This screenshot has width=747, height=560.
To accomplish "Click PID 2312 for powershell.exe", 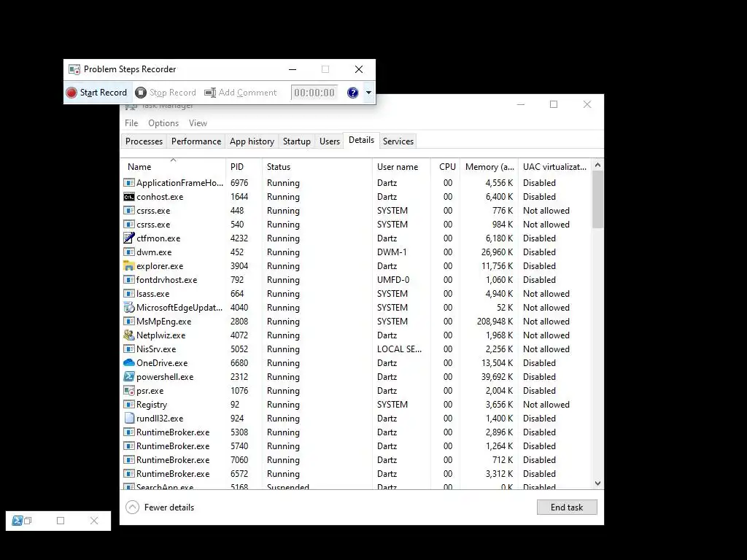I will [239, 377].
